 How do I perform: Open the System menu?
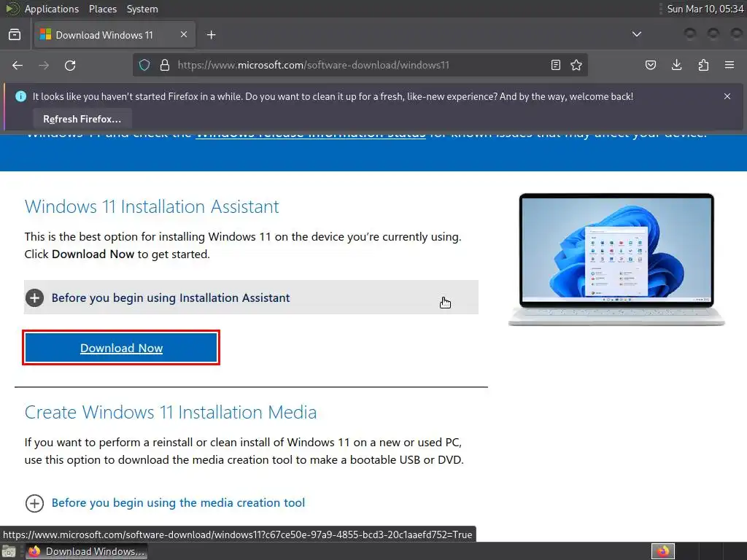(x=142, y=9)
